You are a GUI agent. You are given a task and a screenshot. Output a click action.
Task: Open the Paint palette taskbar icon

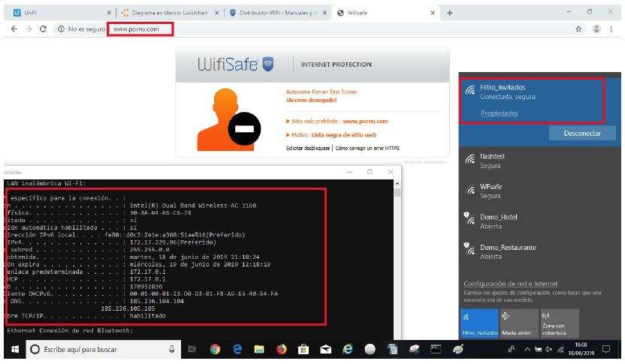pos(458,349)
